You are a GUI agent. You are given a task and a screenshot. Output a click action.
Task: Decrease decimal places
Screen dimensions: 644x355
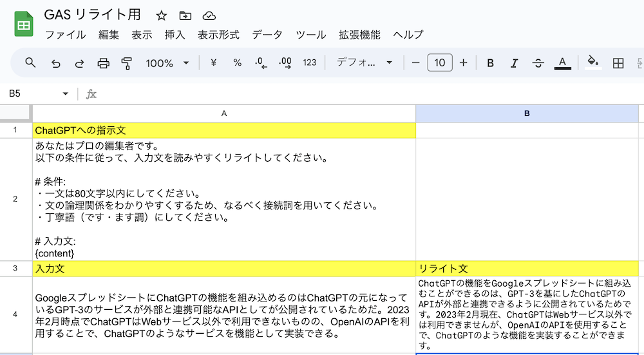pyautogui.click(x=261, y=62)
